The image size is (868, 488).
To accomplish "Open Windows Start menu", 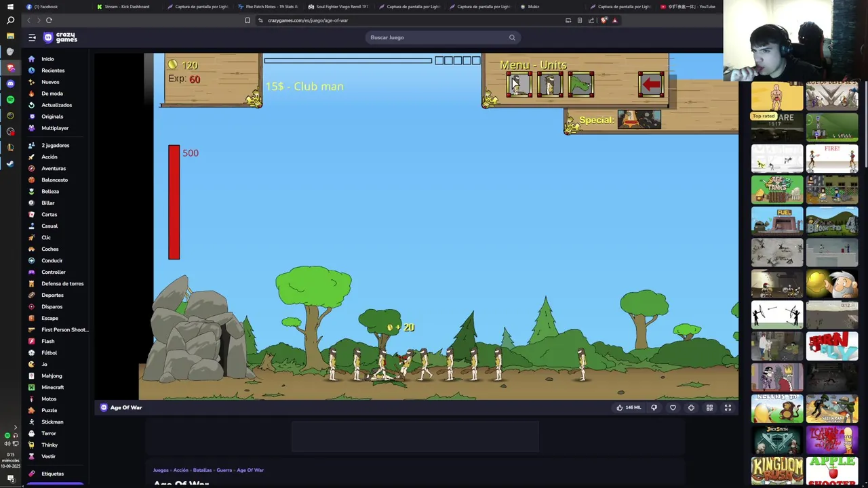I will (x=10, y=6).
